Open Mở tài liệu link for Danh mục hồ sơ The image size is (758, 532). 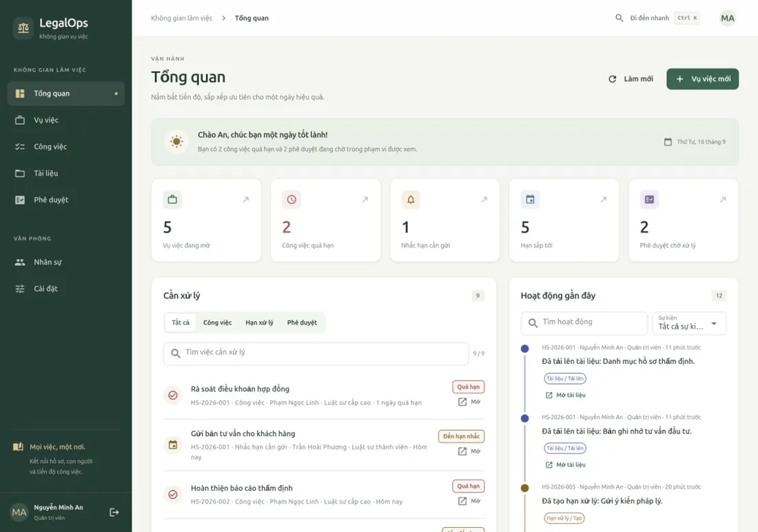(566, 395)
